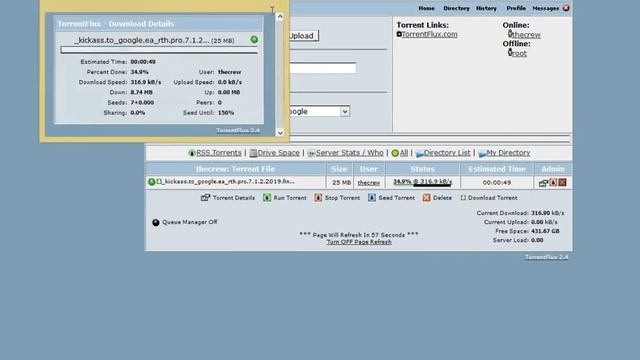Open the Home menu item

pos(426,8)
